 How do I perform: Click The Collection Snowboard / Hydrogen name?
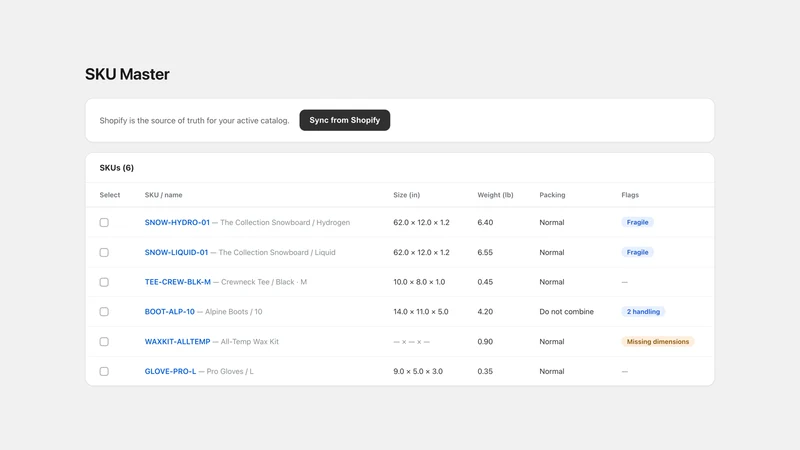[x=285, y=222]
